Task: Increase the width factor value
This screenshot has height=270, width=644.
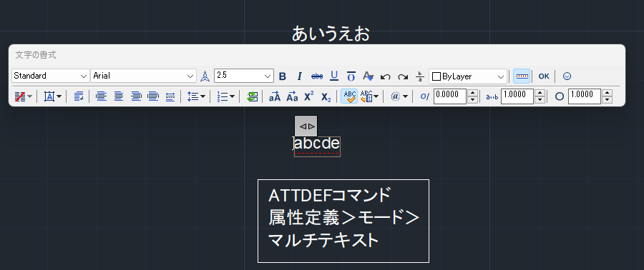Action: pyautogui.click(x=608, y=93)
